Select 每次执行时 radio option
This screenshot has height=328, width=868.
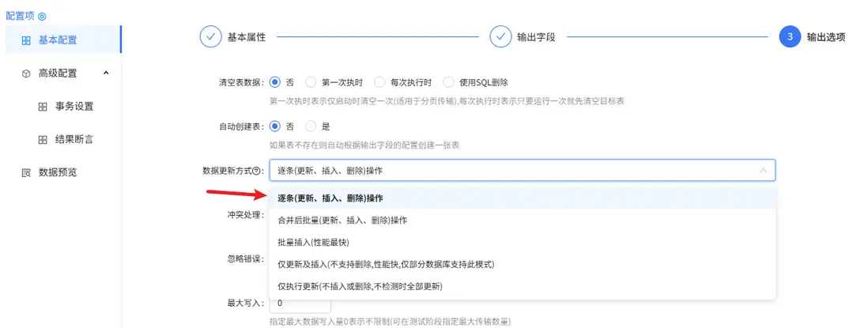coord(379,82)
